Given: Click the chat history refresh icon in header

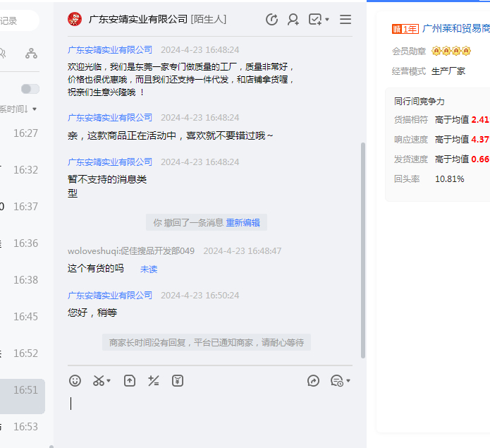Looking at the screenshot, I should [x=272, y=19].
